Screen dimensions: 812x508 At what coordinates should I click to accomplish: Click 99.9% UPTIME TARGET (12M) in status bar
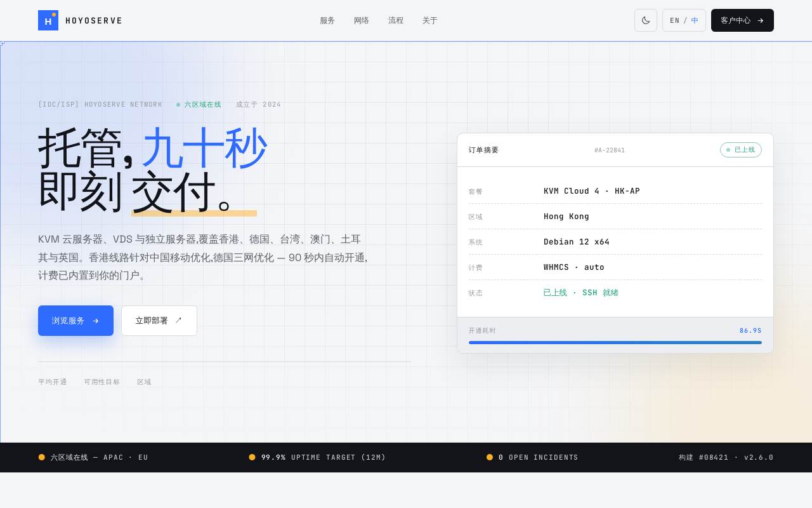coord(317,457)
